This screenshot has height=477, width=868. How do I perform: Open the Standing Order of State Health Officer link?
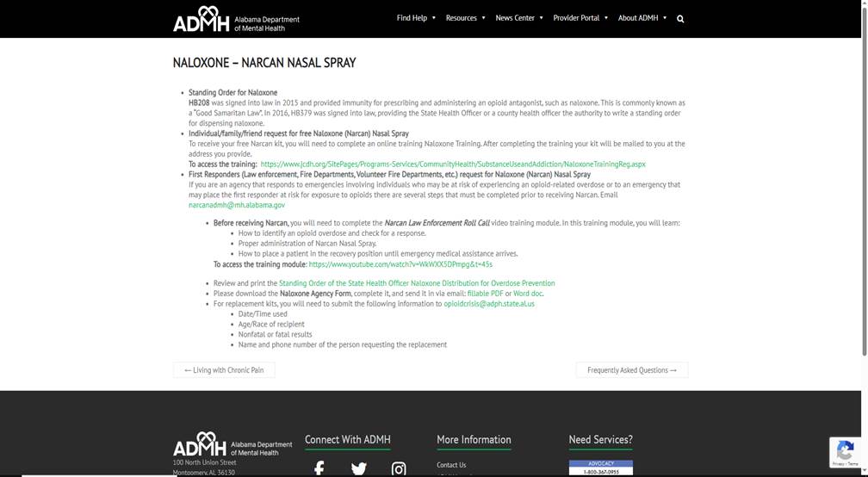(417, 283)
